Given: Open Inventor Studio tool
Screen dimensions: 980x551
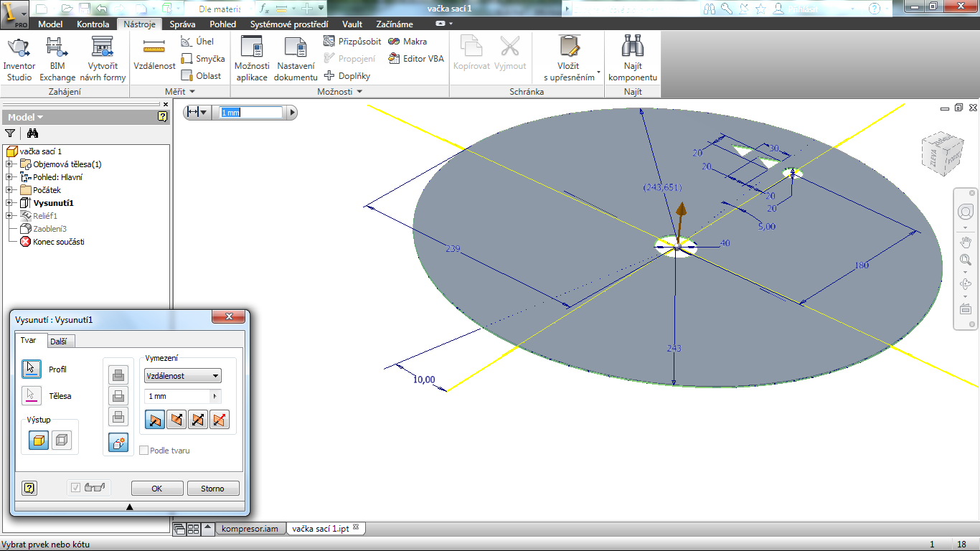Looking at the screenshot, I should (19, 59).
